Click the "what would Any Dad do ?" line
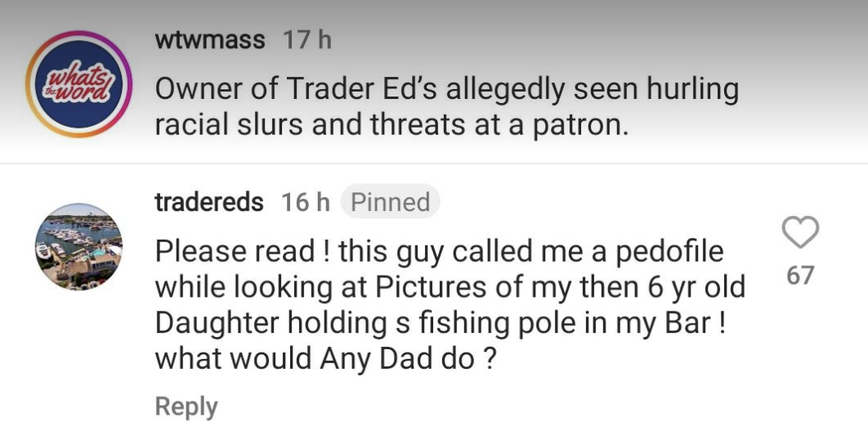This screenshot has height=440, width=868. pos(325,359)
